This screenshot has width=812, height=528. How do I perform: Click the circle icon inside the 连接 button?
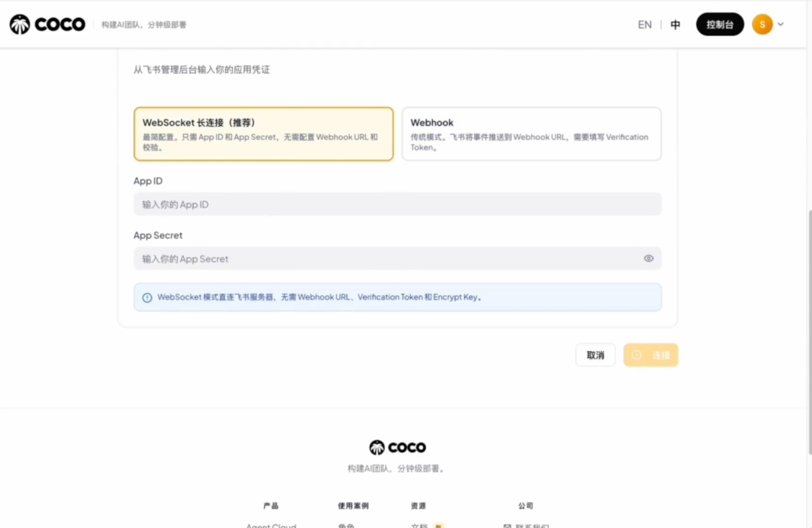click(x=637, y=355)
